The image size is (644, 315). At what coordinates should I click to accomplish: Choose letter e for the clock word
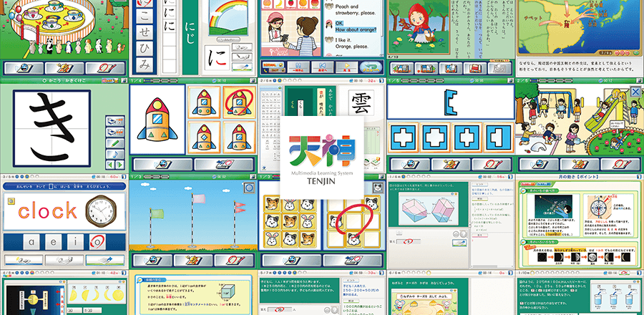[54, 242]
